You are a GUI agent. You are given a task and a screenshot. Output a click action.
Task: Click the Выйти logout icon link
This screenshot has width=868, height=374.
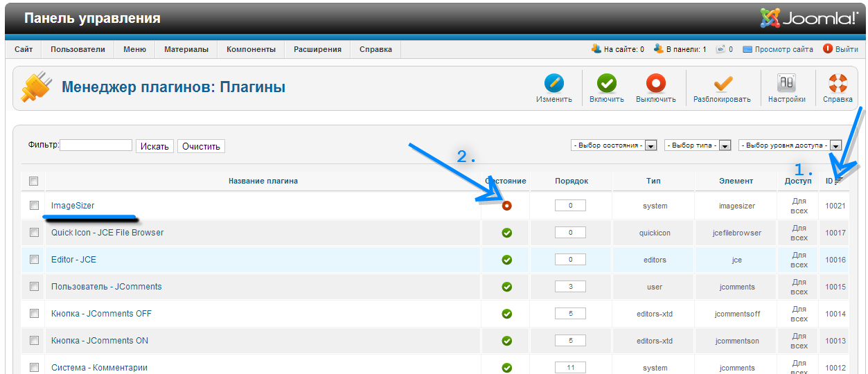click(x=828, y=49)
